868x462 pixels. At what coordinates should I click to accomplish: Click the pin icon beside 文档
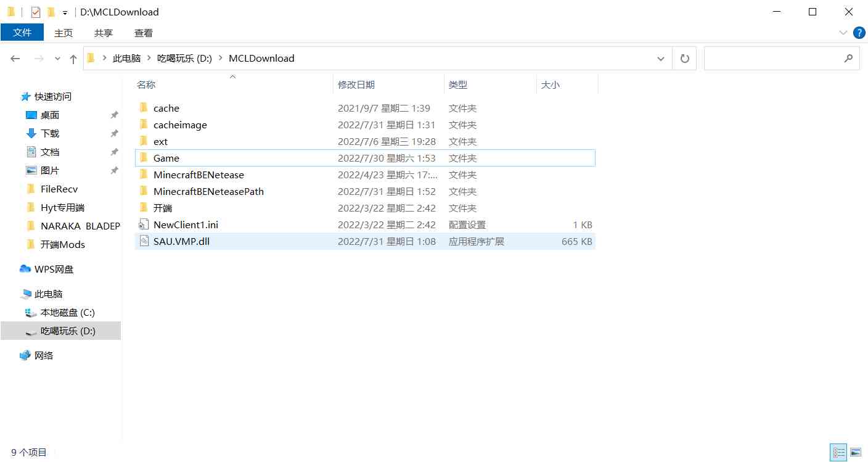coord(114,152)
